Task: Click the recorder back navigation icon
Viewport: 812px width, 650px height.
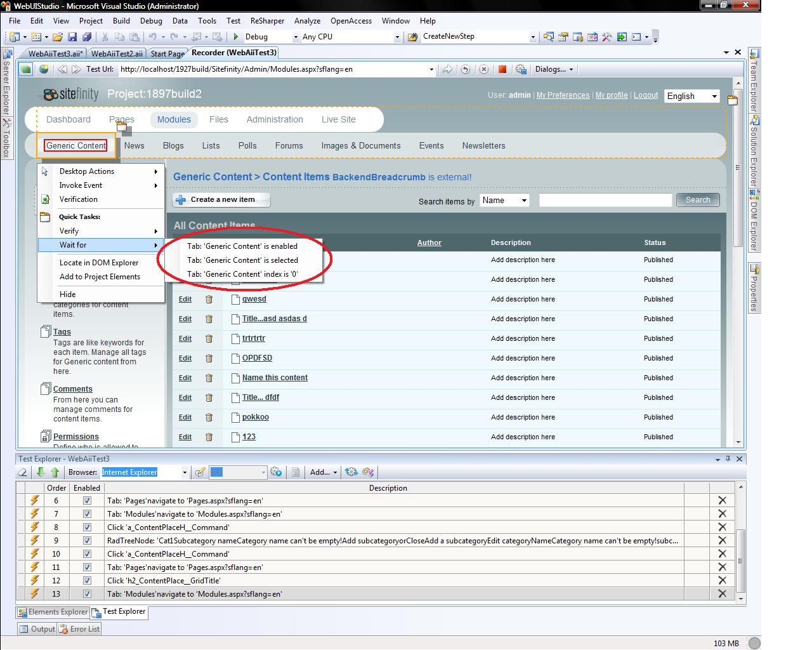Action: pyautogui.click(x=62, y=69)
